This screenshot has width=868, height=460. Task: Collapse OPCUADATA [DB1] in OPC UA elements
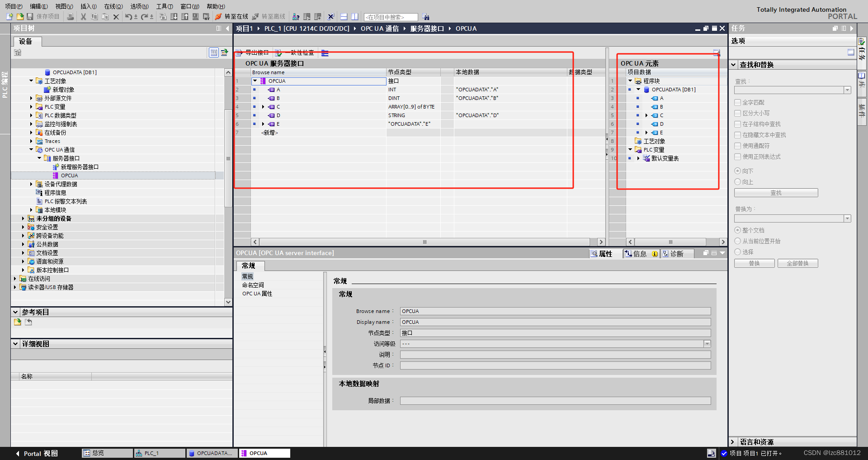coord(638,90)
